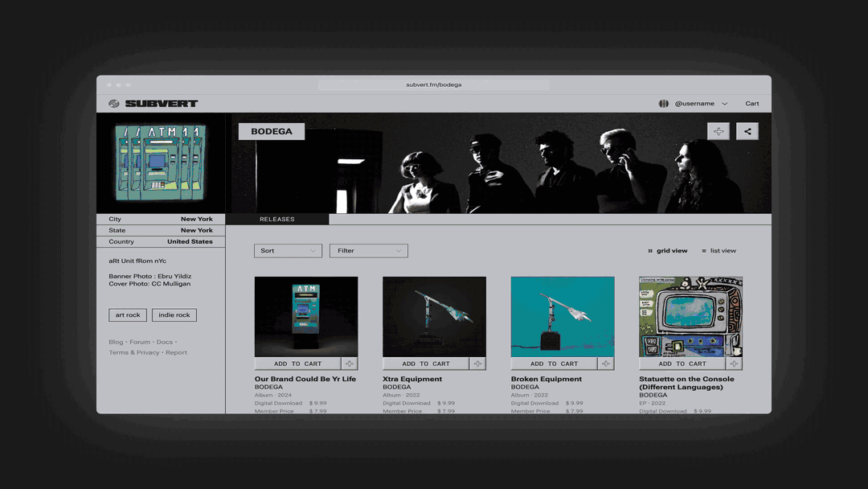Add Statuette on the Console to cart
The image size is (868, 489).
tap(682, 364)
